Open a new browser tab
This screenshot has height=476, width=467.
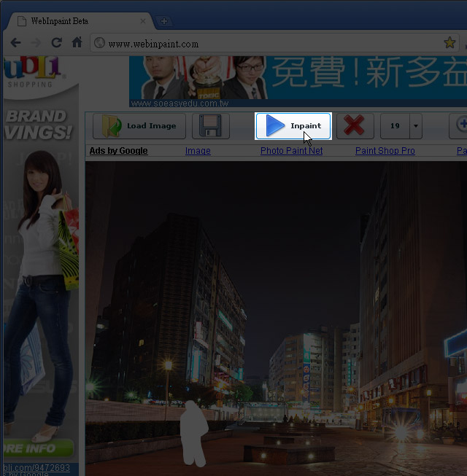point(163,21)
